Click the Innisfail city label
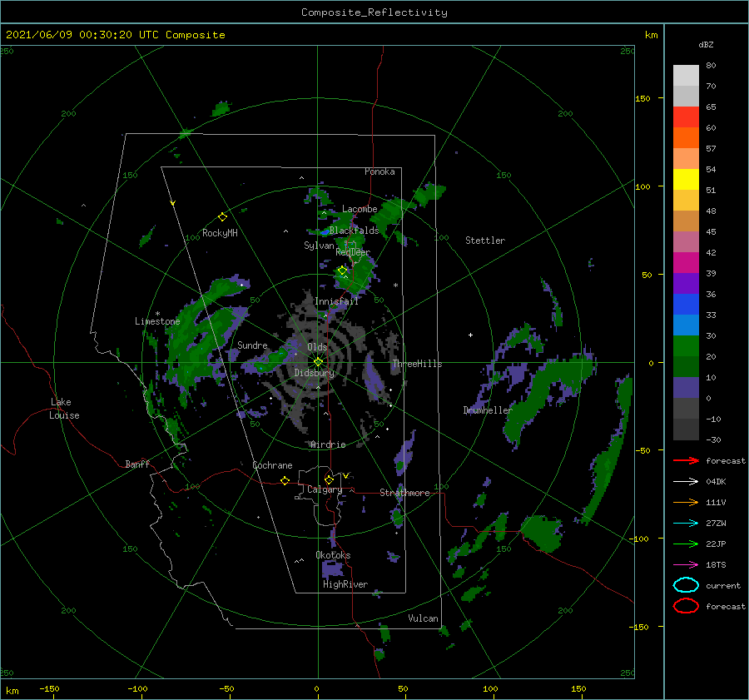 coord(336,301)
